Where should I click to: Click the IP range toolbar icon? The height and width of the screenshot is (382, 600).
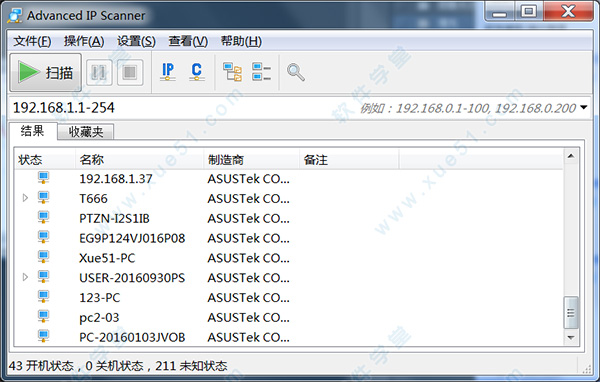(x=168, y=72)
